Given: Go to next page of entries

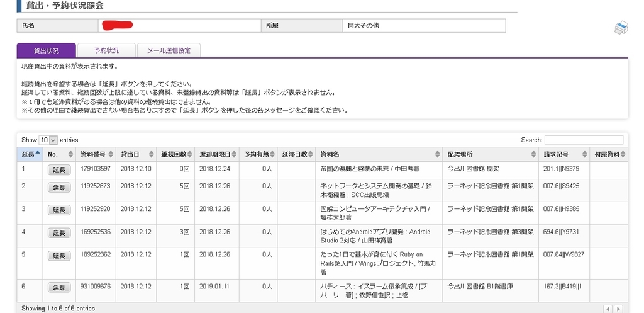Looking at the screenshot, I should click(x=618, y=309).
